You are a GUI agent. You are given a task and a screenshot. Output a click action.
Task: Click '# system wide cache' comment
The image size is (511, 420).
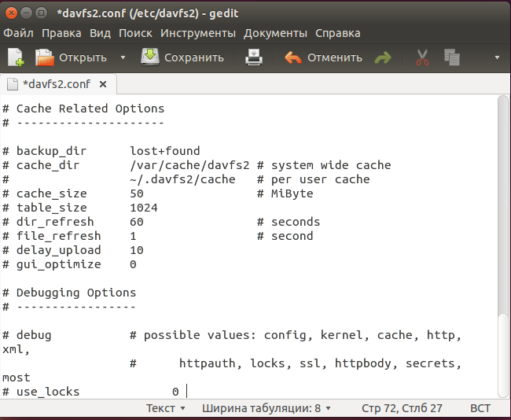(x=324, y=165)
